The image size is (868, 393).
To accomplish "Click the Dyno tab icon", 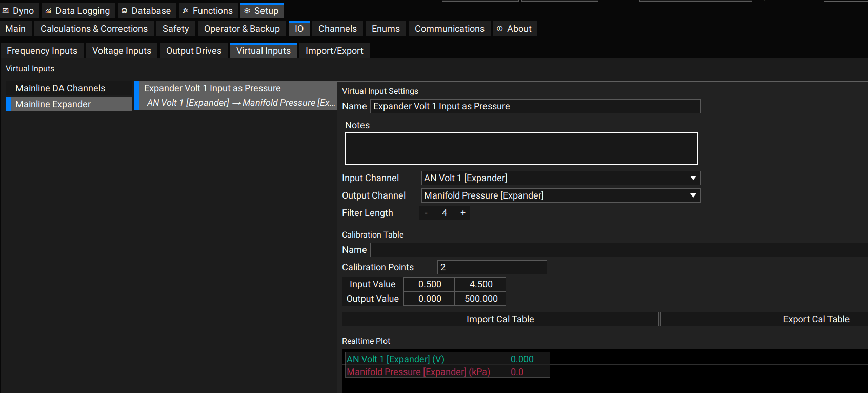I will point(6,11).
